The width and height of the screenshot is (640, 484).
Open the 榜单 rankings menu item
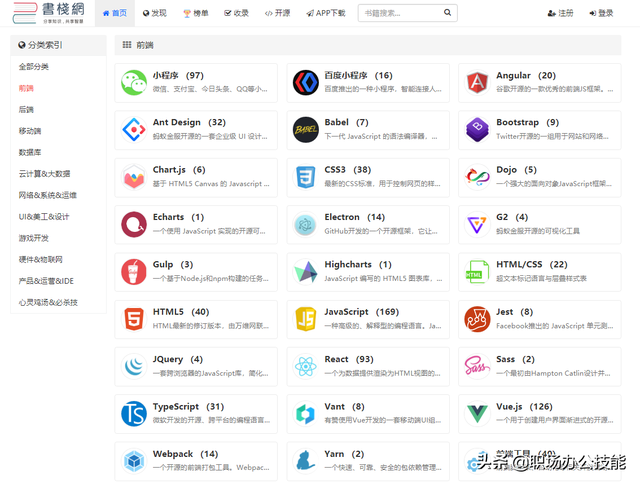[x=196, y=13]
